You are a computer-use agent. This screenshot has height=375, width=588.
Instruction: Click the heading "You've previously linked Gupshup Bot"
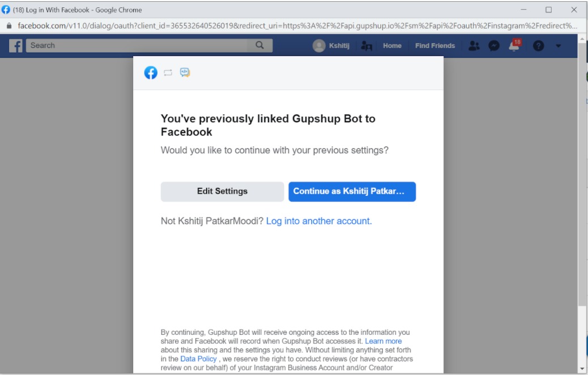pyautogui.click(x=268, y=125)
